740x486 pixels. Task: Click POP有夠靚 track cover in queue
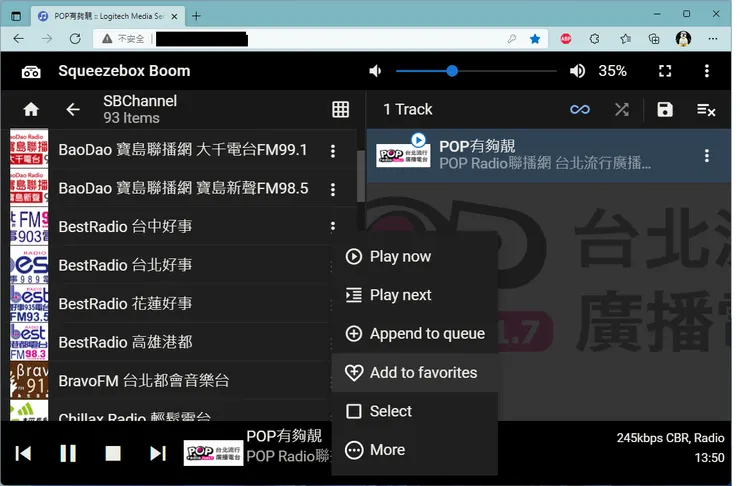[x=403, y=155]
